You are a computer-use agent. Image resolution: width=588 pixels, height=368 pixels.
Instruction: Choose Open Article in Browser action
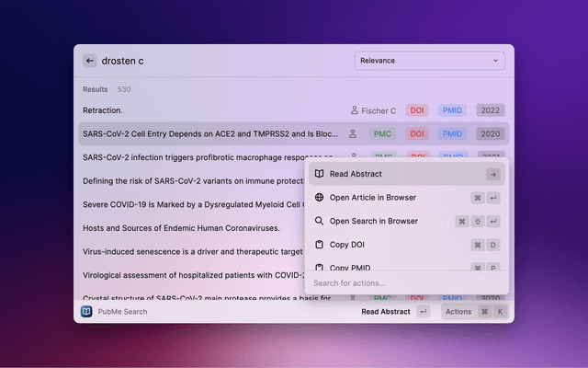pyautogui.click(x=372, y=198)
